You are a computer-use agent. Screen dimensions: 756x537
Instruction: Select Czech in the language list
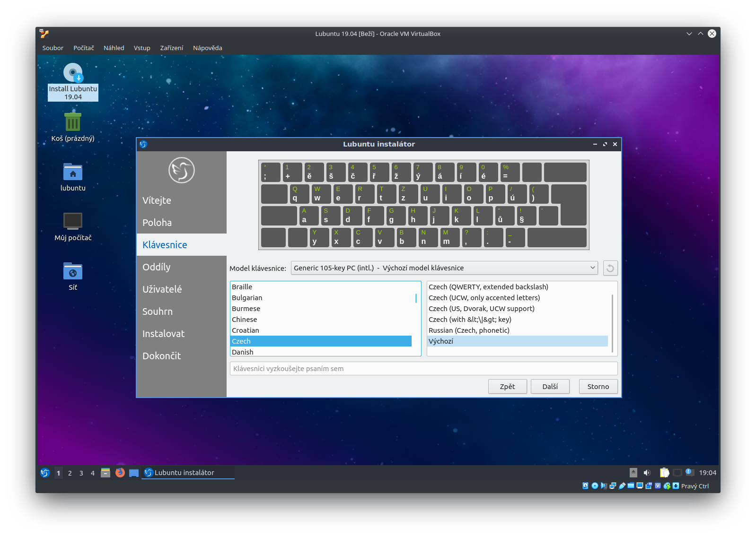pyautogui.click(x=321, y=341)
